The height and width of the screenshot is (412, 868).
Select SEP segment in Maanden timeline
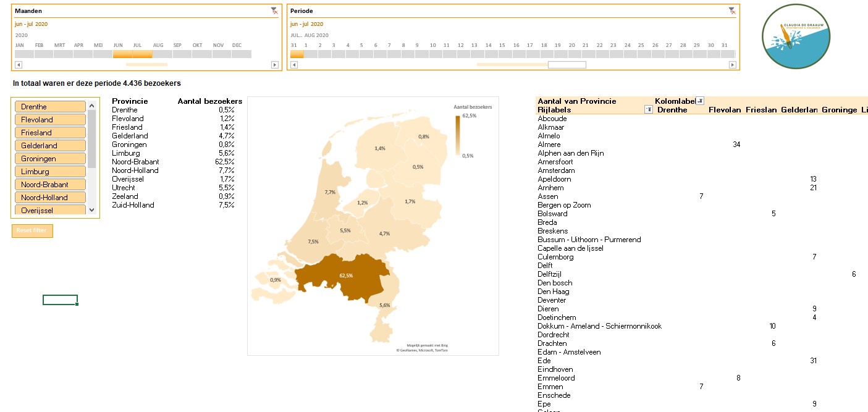click(182, 54)
